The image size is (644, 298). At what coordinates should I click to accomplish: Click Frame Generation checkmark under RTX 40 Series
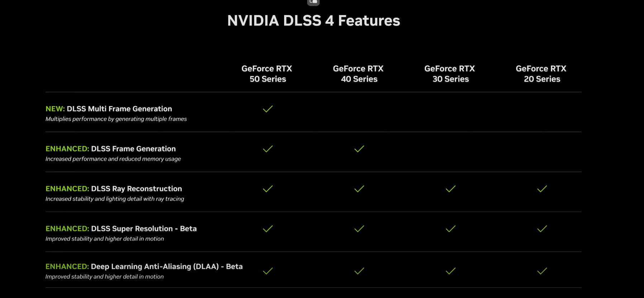(x=359, y=149)
